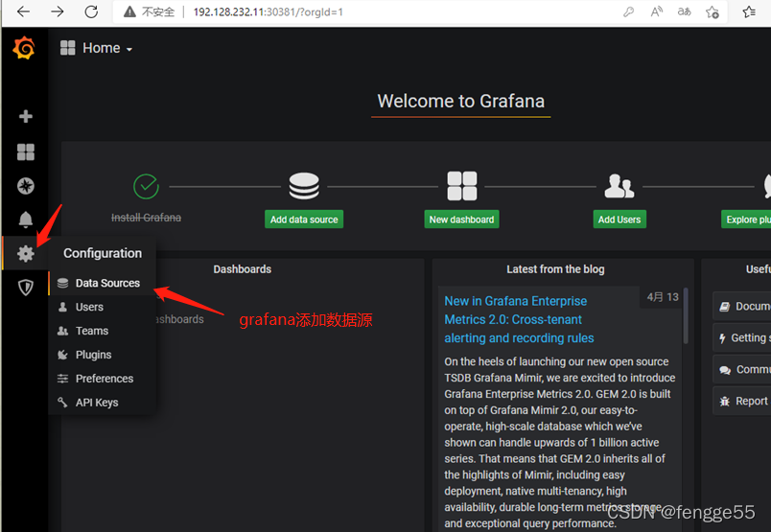Click the Add data source button

[x=304, y=220]
